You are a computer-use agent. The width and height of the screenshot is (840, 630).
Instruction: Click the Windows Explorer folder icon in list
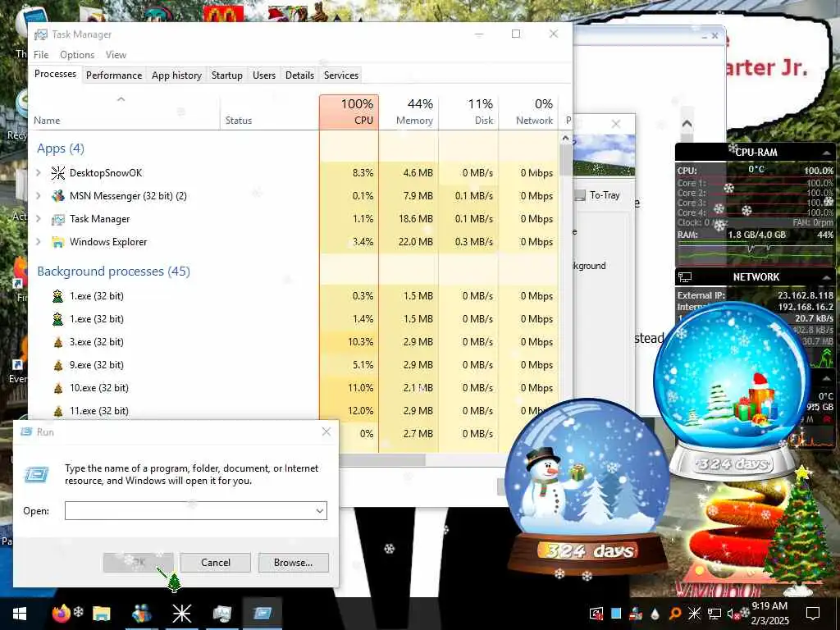tap(58, 242)
